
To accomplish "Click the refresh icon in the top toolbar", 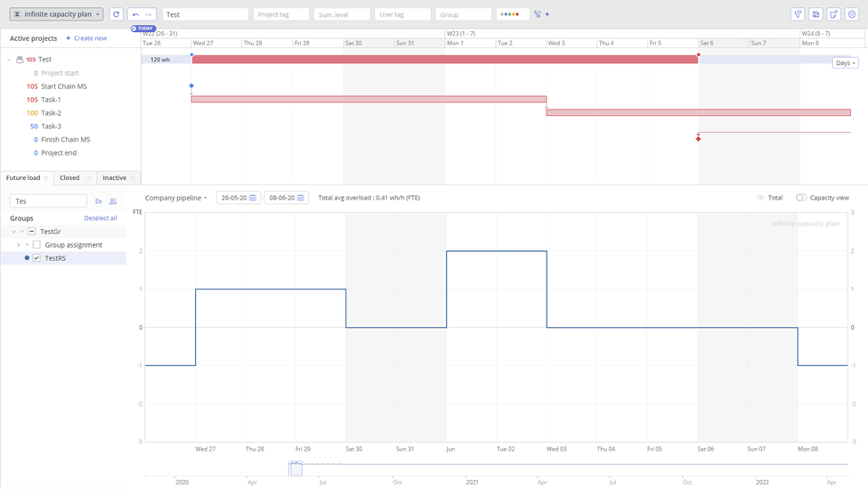I will click(116, 14).
